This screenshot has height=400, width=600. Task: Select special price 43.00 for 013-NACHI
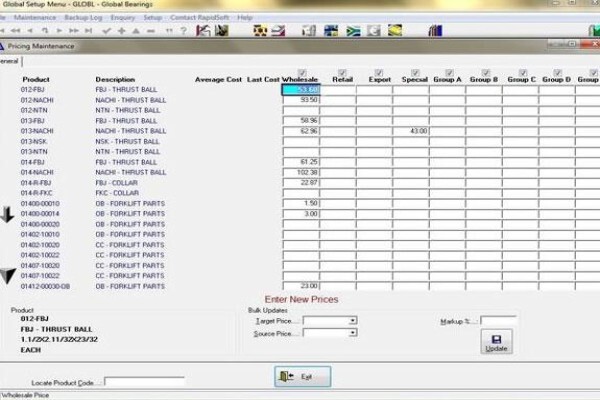(411, 131)
